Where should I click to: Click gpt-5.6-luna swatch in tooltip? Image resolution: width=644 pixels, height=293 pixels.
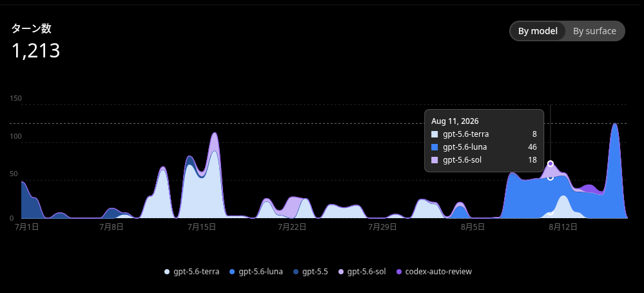tap(434, 147)
